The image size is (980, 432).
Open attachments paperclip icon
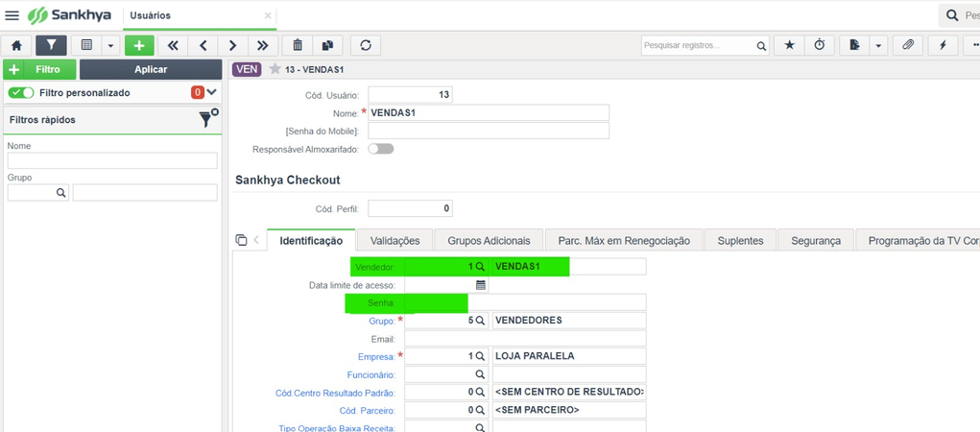907,45
